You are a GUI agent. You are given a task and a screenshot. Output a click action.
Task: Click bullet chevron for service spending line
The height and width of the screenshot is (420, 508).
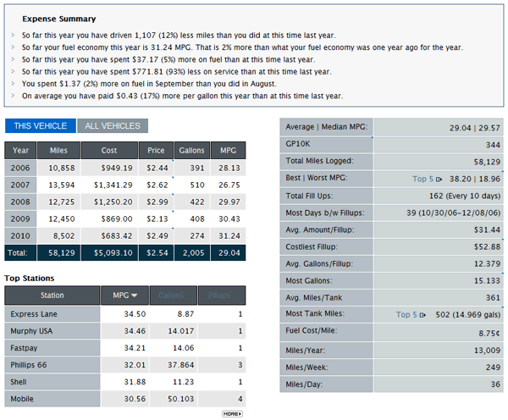click(13, 72)
